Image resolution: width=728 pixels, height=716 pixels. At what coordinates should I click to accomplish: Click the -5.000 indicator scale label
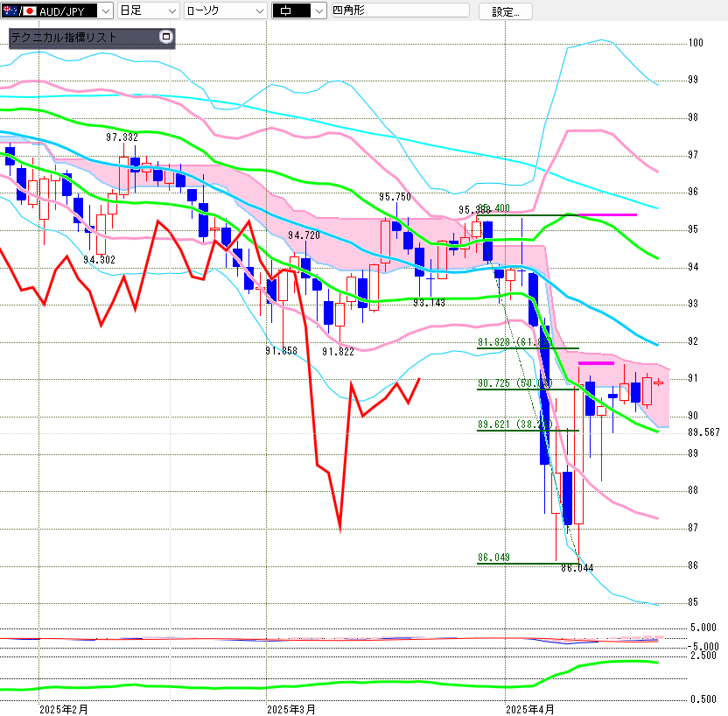[x=703, y=646]
